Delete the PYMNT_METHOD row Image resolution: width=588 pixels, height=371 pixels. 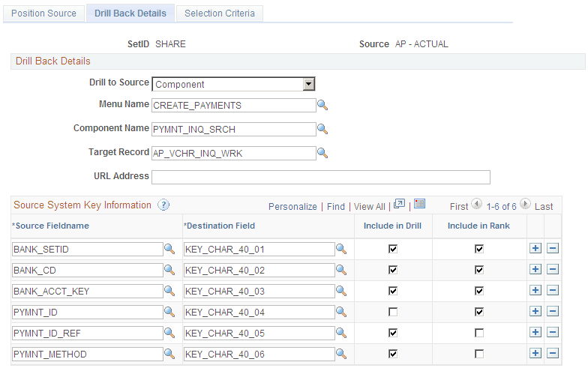553,353
